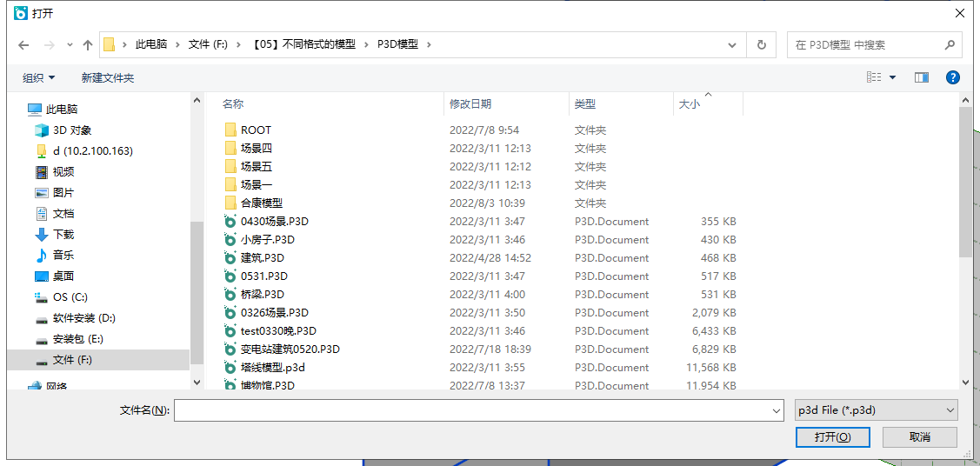This screenshot has height=466, width=980.
Task: Click sidebar scrollbar down arrow
Action: click(197, 381)
